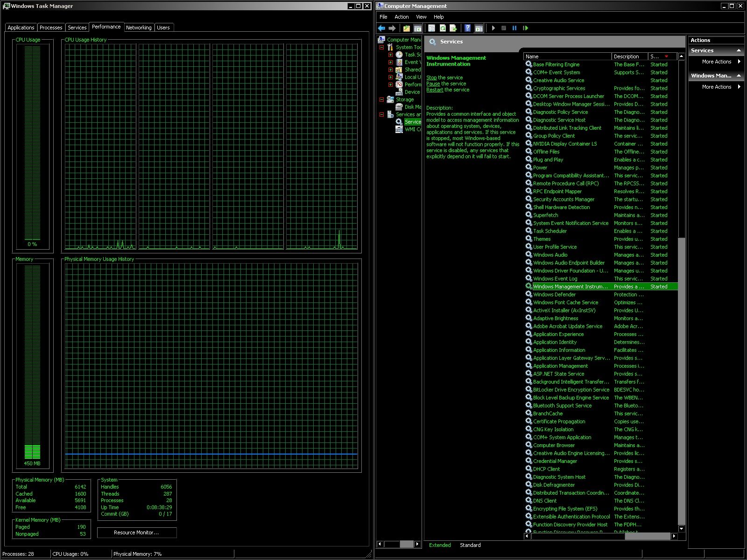This screenshot has width=747, height=560.
Task: Open the Action menu
Action: coord(401,17)
